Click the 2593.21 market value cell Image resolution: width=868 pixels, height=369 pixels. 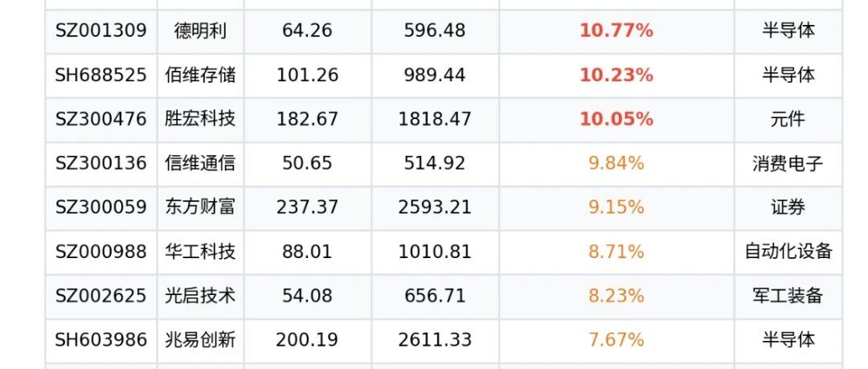tap(435, 207)
